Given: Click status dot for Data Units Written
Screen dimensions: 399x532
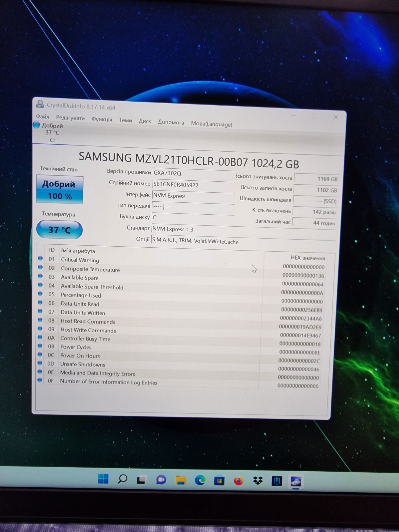Looking at the screenshot, I should [40, 311].
